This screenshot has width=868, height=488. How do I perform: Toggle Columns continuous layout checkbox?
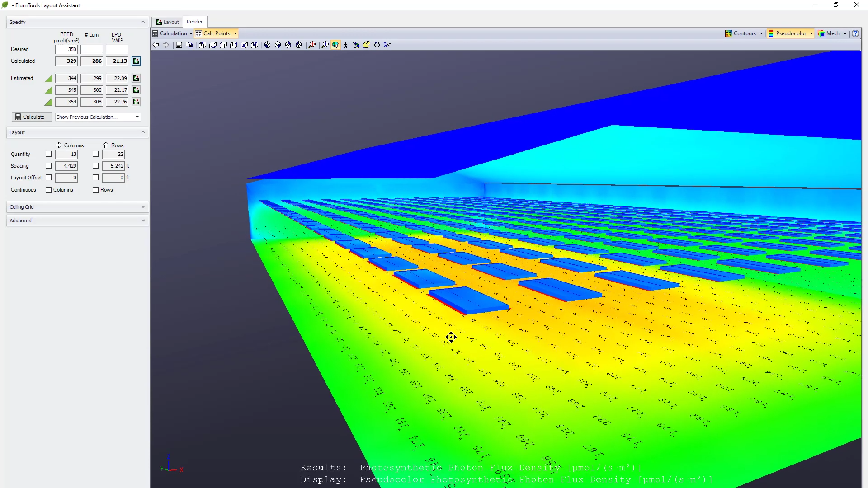48,189
